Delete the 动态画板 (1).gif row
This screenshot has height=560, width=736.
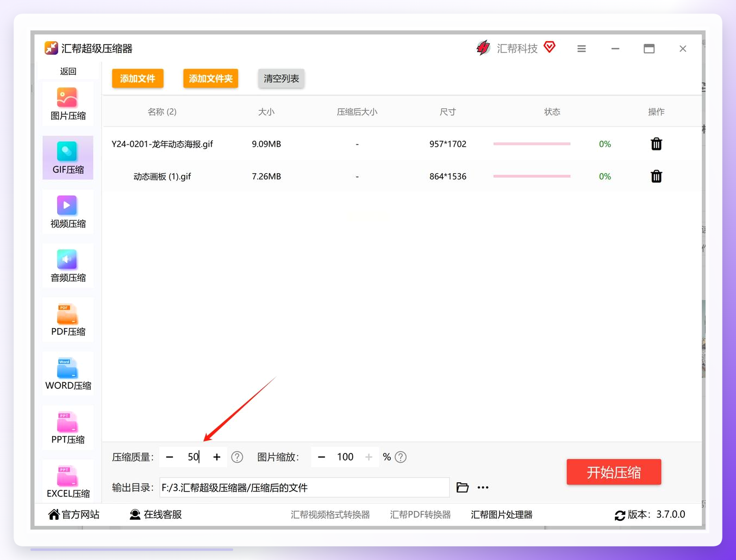[x=656, y=177]
